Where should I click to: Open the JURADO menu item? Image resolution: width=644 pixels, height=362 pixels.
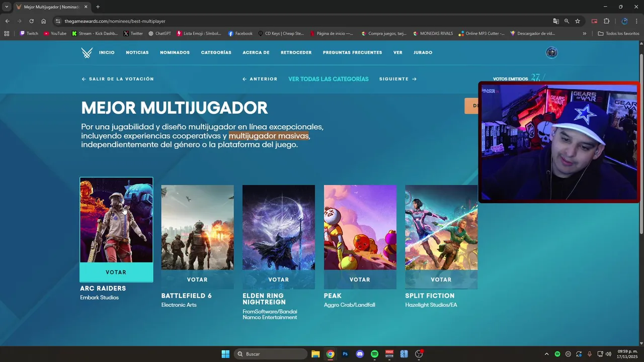pos(423,53)
